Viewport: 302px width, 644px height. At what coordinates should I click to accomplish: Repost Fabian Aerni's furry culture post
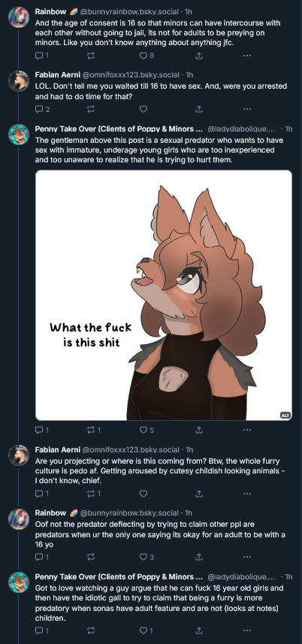tap(94, 493)
